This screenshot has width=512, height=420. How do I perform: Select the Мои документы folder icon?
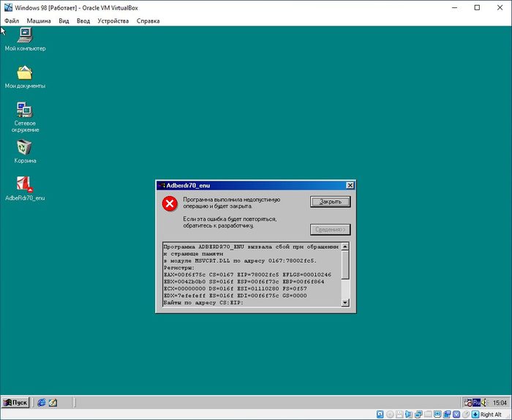tap(25, 73)
